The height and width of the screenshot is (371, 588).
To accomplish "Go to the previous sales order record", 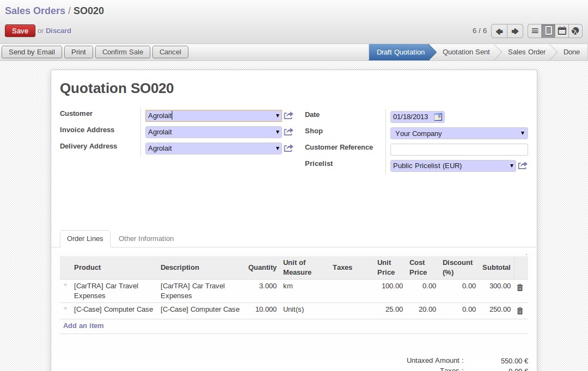I will pos(499,31).
